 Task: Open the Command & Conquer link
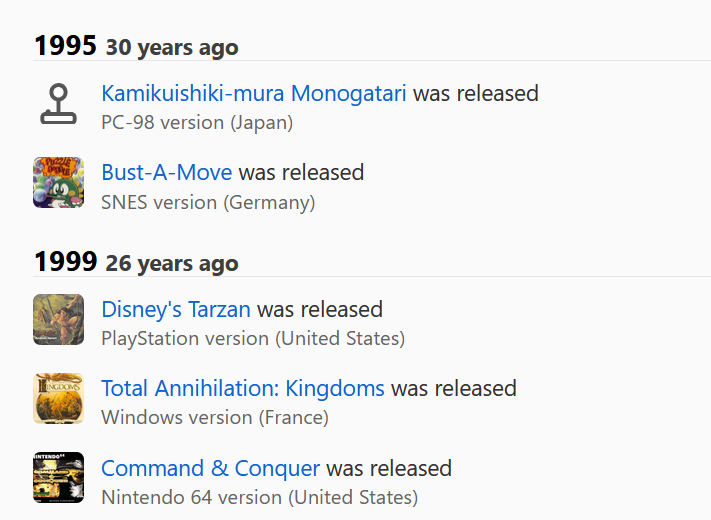210,468
